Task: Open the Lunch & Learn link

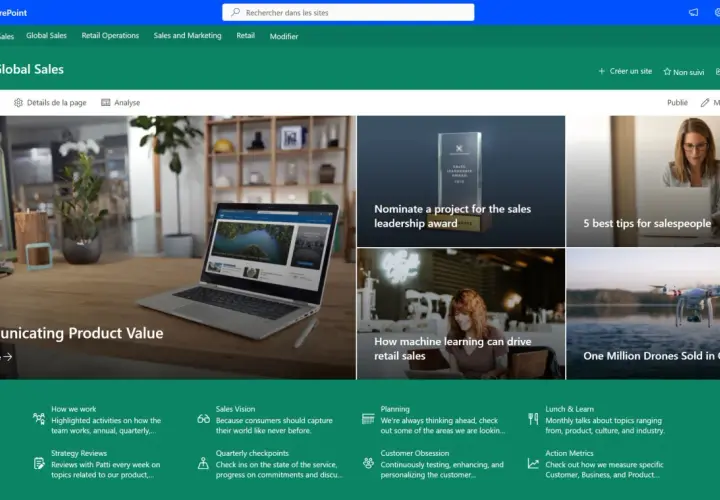Action: [569, 409]
